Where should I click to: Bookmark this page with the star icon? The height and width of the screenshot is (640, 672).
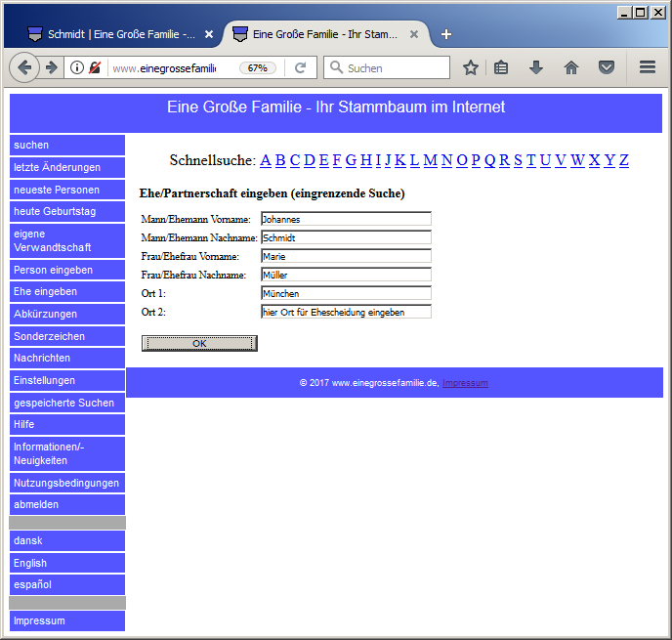[471, 67]
